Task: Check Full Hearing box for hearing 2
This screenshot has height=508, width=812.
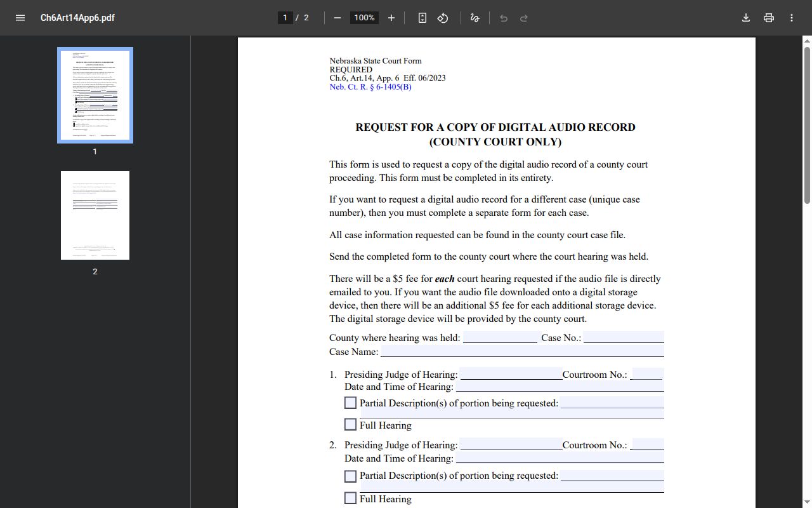Action: tap(350, 498)
